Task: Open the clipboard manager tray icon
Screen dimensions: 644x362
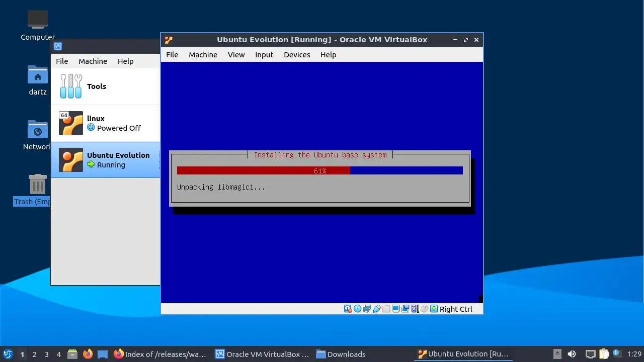Action: (x=604, y=354)
